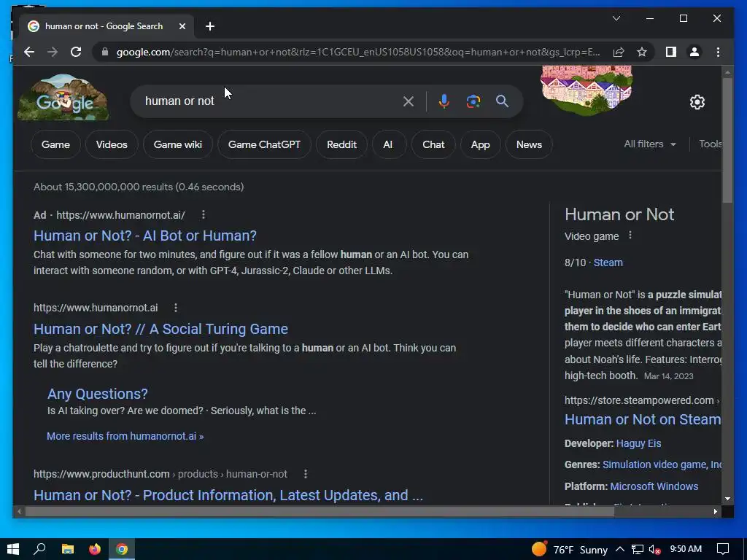
Task: Expand the All filters dropdown
Action: (x=650, y=144)
